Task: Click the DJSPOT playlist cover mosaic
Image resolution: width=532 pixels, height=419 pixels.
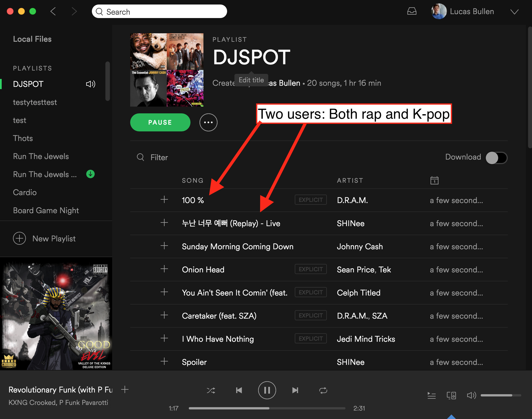Action: pyautogui.click(x=167, y=70)
